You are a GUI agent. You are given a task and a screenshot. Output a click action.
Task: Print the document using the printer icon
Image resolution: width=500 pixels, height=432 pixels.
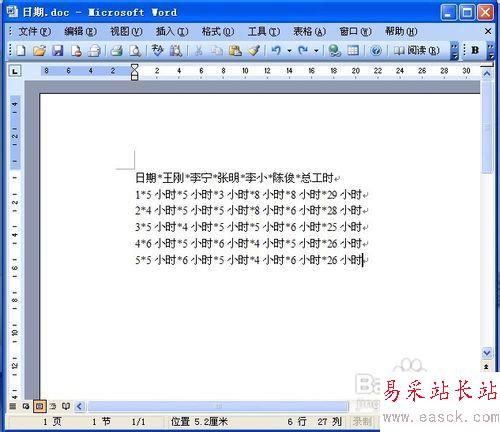117,51
